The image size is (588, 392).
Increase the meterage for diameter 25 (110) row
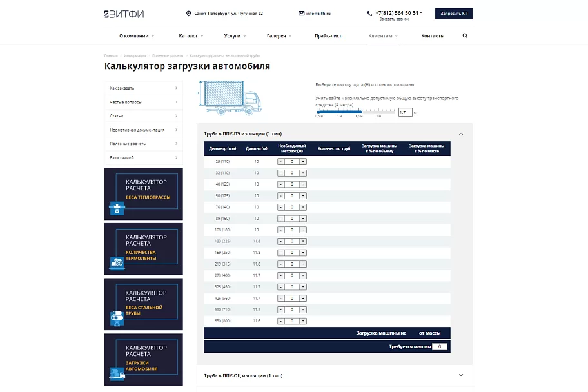point(303,162)
